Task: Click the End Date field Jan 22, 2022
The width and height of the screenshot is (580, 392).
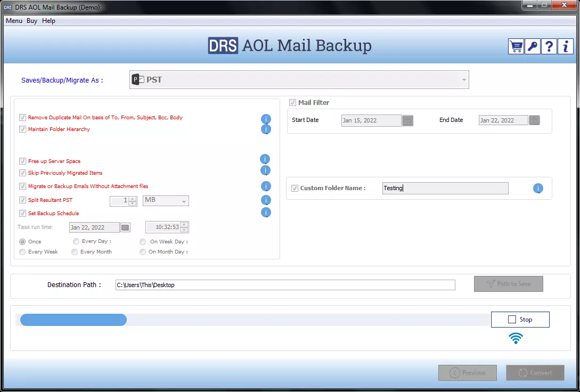Action: coord(503,120)
